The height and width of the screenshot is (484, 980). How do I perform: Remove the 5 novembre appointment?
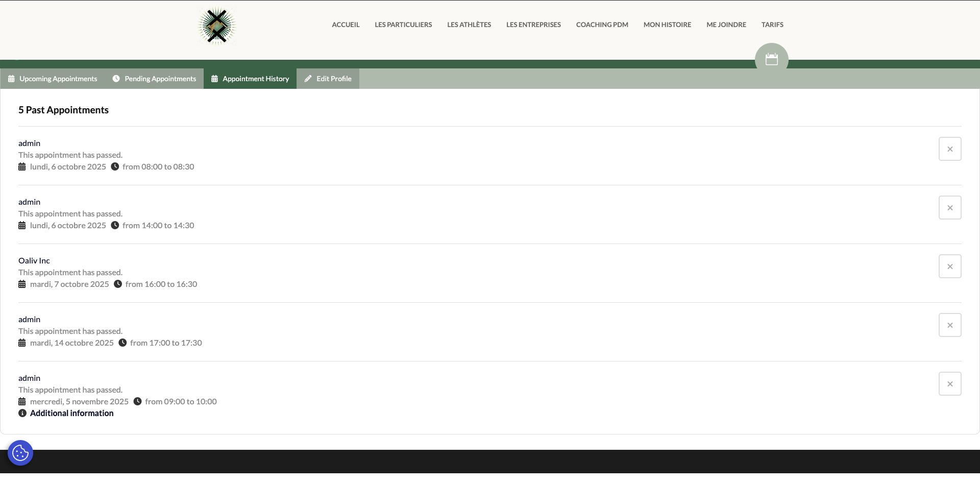pyautogui.click(x=950, y=384)
